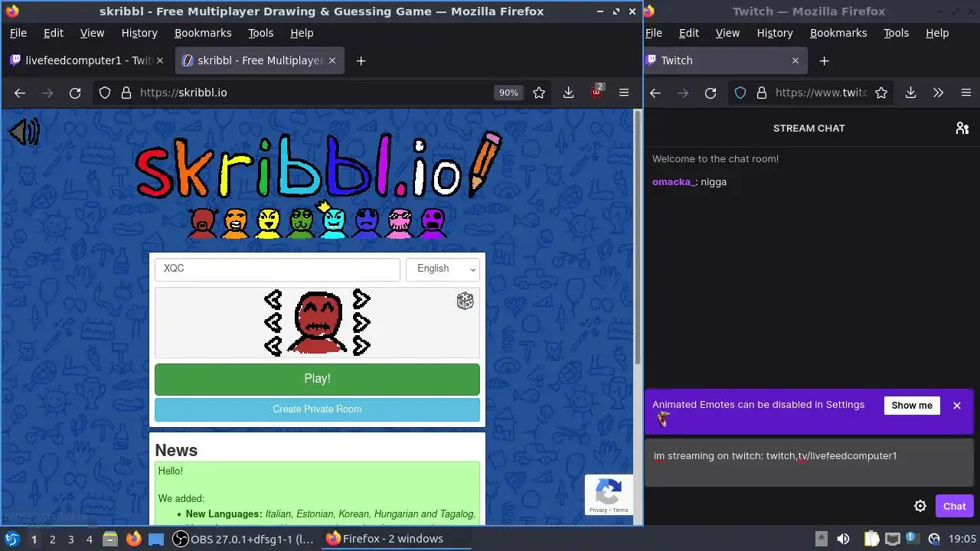The image size is (980, 551).
Task: Go back in skribbl Firefox window
Action: (20, 93)
